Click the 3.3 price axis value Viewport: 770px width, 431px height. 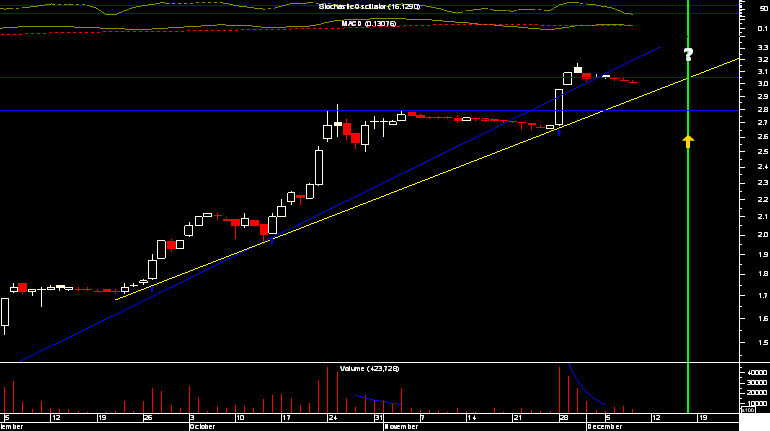tap(763, 48)
